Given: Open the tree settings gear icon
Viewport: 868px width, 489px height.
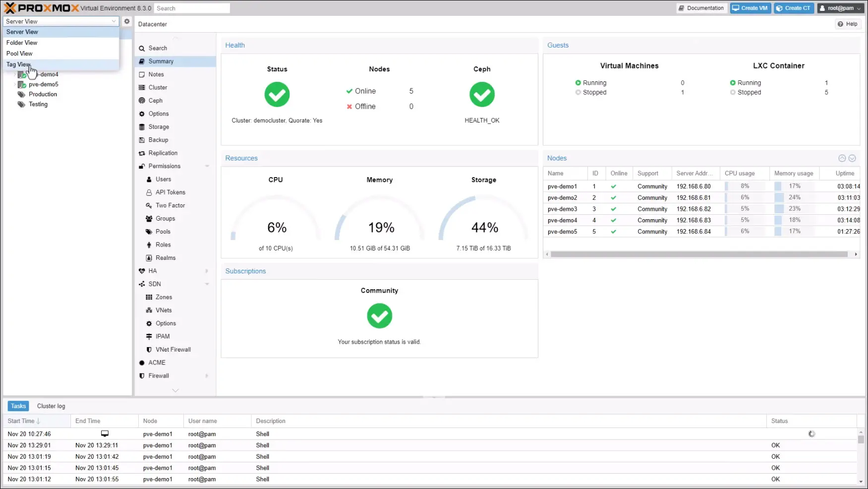Looking at the screenshot, I should 127,21.
